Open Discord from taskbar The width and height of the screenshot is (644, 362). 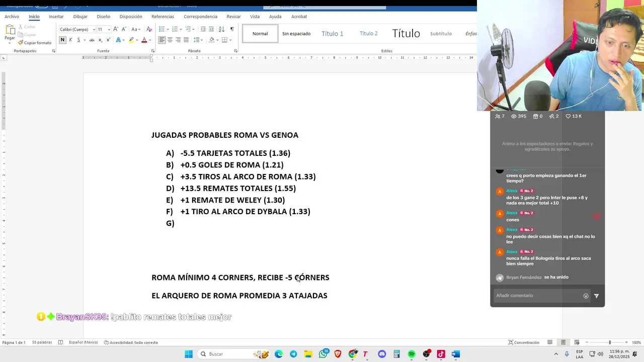pyautogui.click(x=382, y=354)
